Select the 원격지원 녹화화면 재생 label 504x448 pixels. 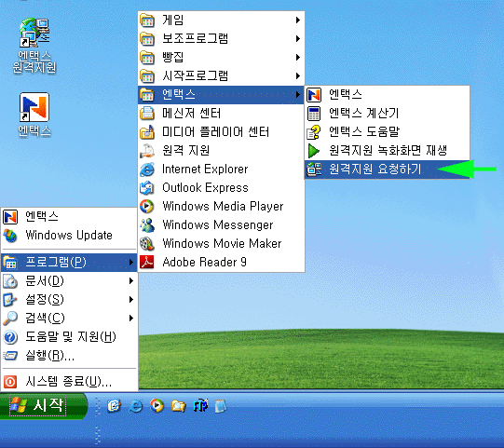coord(388,150)
